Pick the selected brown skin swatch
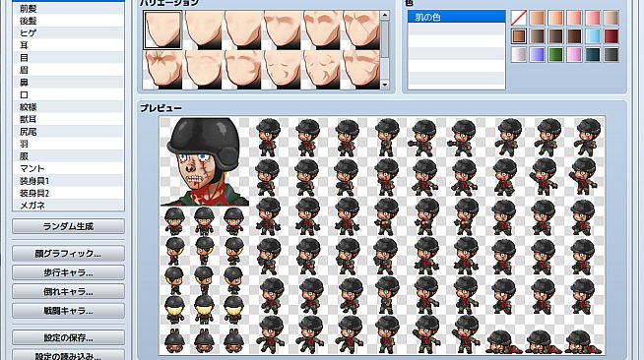Viewport: 644px width, 360px height. (519, 36)
